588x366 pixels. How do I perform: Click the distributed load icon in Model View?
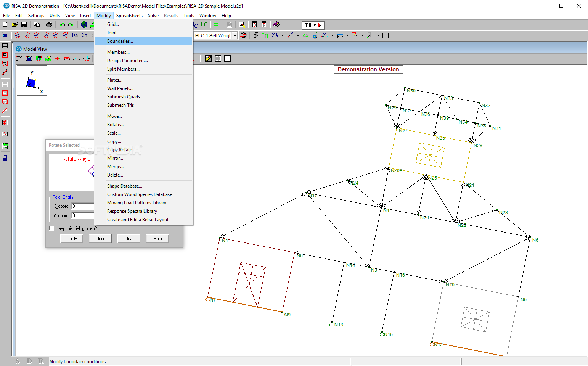coord(67,58)
